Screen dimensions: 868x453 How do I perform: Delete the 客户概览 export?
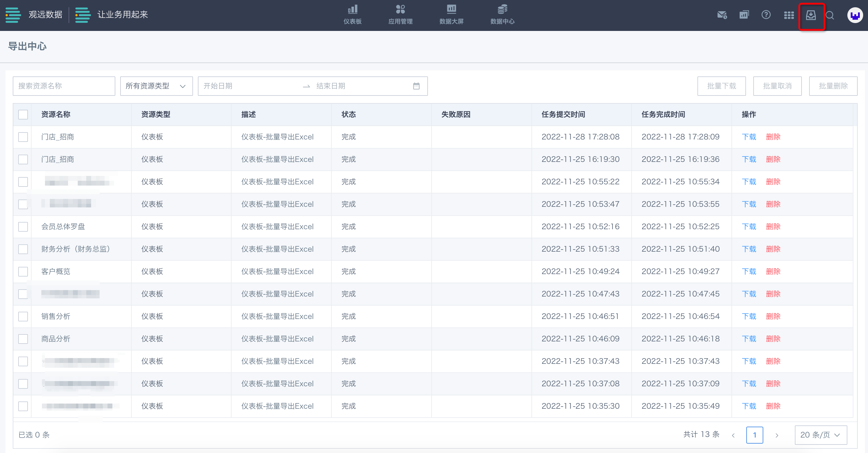click(773, 272)
